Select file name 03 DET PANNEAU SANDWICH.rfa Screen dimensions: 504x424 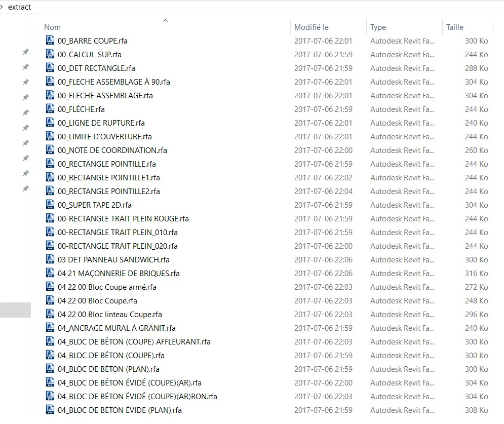[x=113, y=259]
